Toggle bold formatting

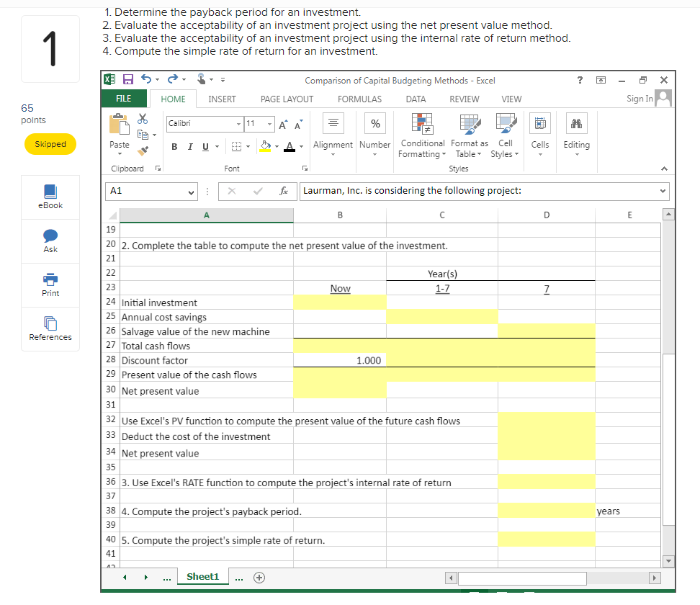click(174, 146)
